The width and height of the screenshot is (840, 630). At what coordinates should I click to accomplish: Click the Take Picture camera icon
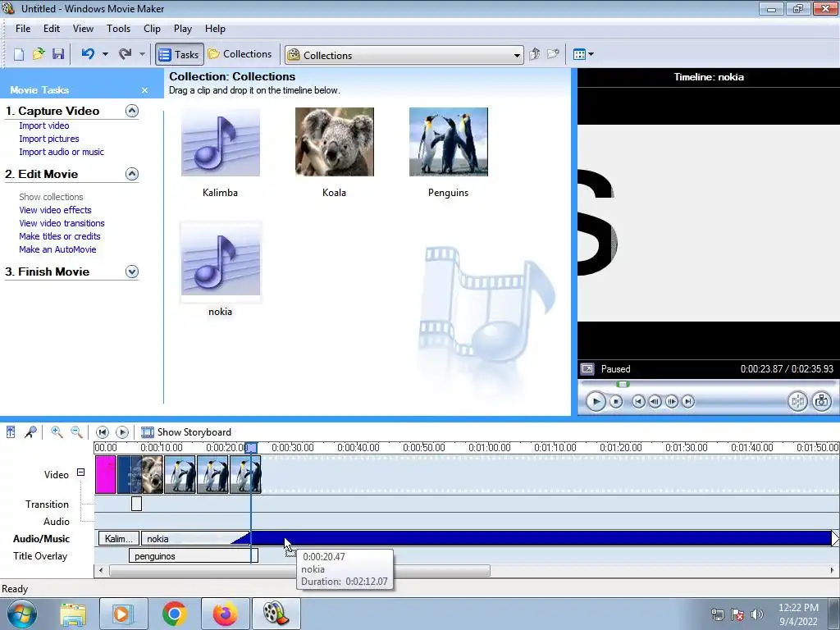[x=822, y=401]
